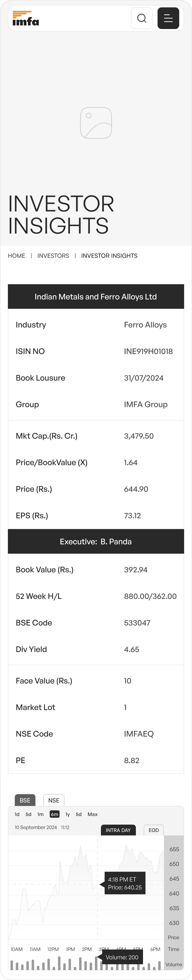
Task: Open the search icon in header
Action: [142, 18]
